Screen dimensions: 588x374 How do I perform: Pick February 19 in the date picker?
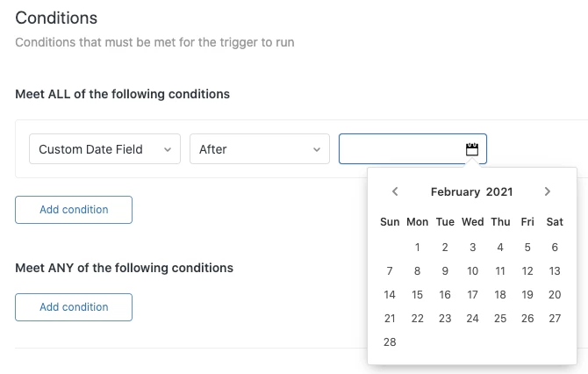(527, 295)
